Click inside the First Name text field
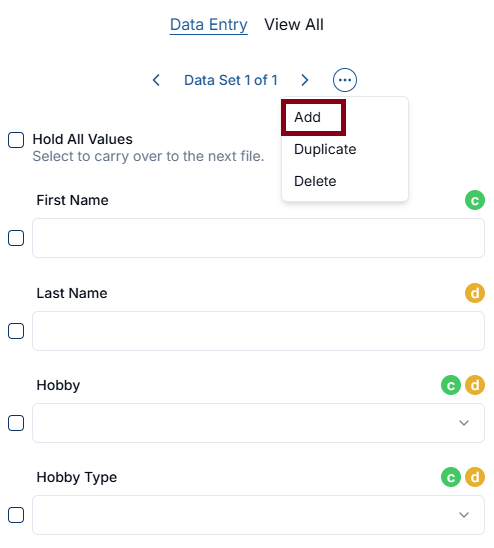The height and width of the screenshot is (548, 494). (x=258, y=238)
